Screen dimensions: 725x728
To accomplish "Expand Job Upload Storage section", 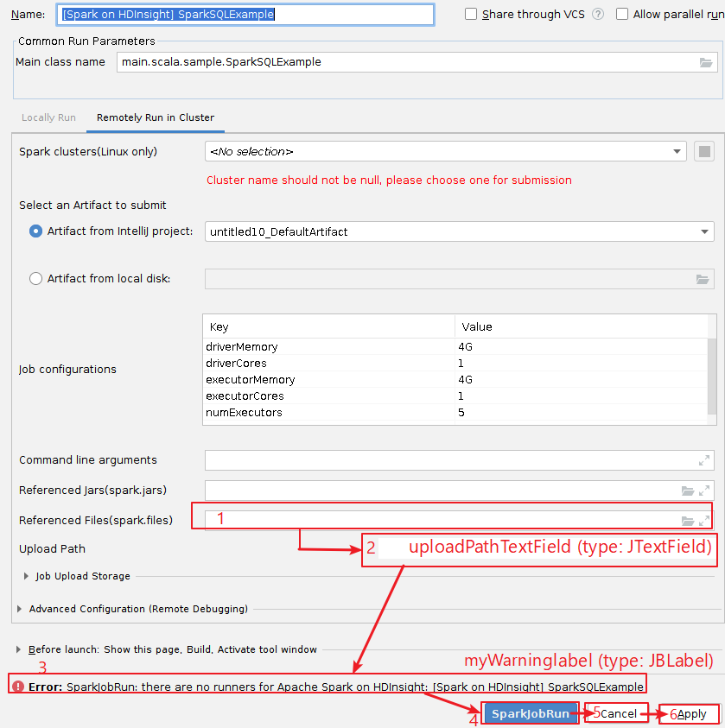I will point(27,576).
